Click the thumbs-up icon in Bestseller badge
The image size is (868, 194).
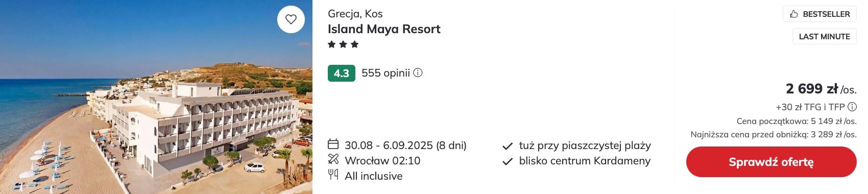(793, 14)
